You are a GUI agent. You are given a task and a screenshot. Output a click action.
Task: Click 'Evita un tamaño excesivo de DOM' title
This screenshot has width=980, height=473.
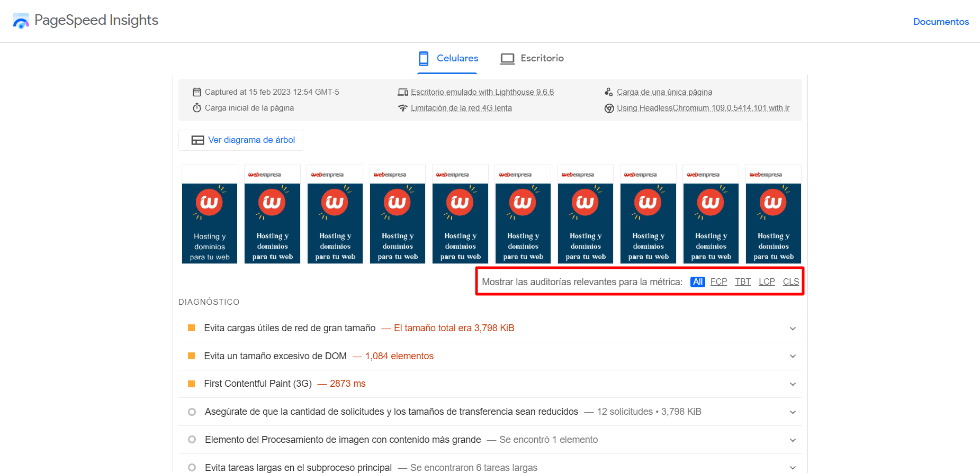[x=275, y=356]
